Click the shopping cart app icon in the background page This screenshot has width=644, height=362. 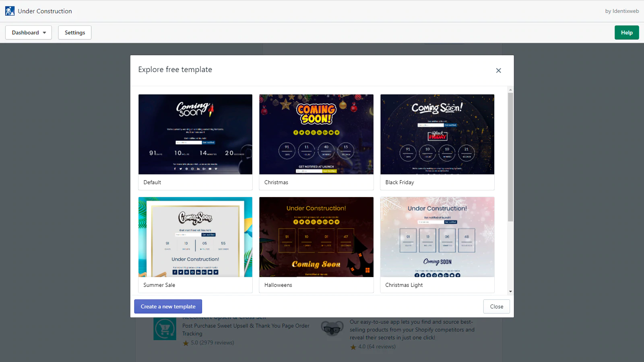tap(165, 329)
